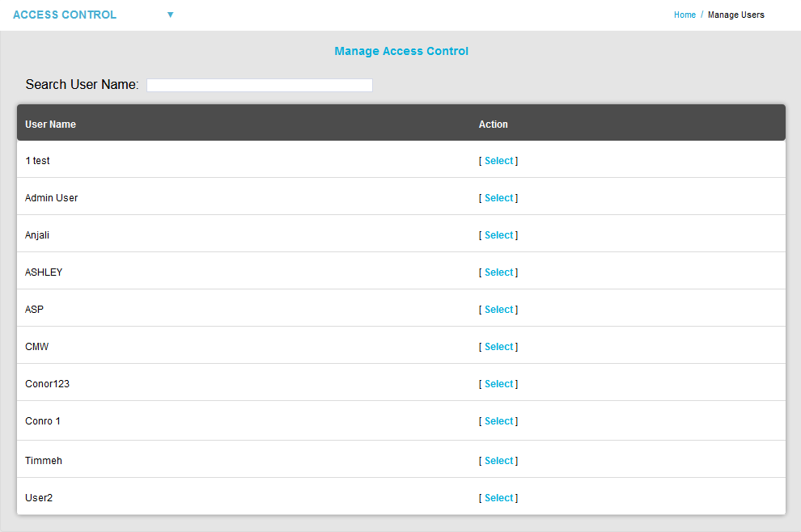Select the ASP user
The width and height of the screenshot is (801, 532).
(x=498, y=310)
